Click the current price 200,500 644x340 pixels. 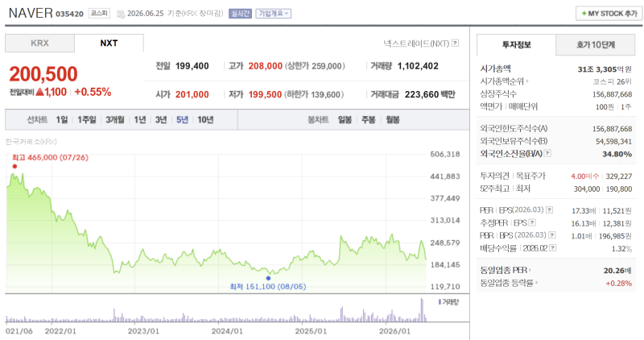click(x=43, y=74)
